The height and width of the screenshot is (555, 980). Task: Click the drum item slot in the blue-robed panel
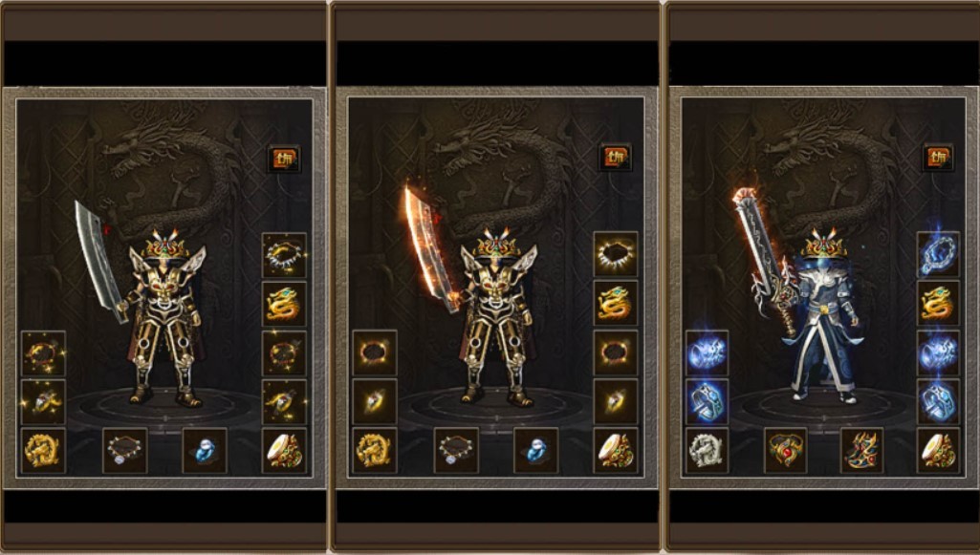[x=938, y=450]
